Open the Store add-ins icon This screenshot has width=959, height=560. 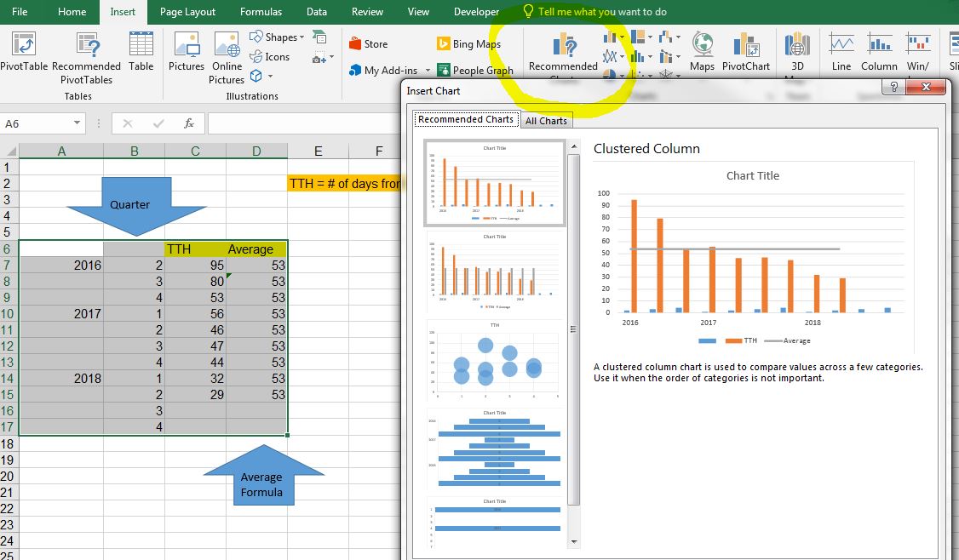point(356,44)
